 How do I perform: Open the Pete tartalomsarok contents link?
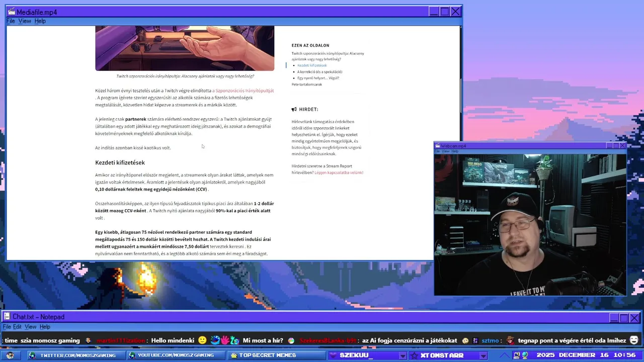(x=306, y=84)
